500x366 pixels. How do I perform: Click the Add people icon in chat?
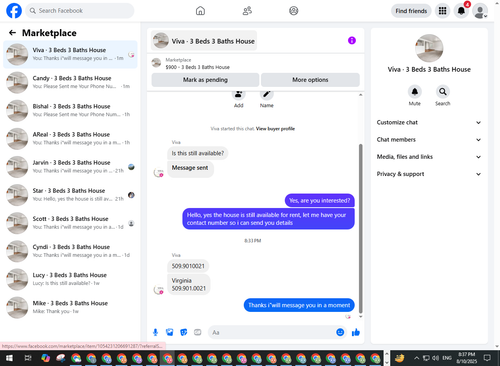239,95
